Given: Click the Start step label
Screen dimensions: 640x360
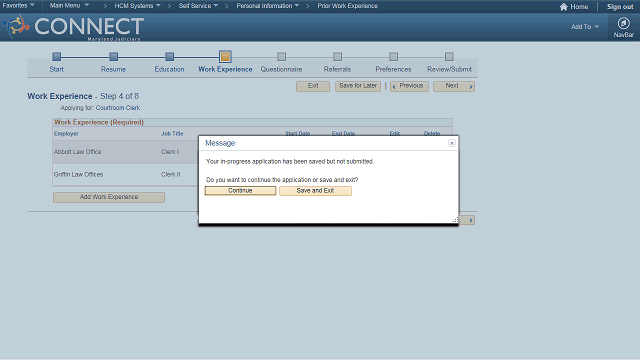Looking at the screenshot, I should click(x=57, y=69).
